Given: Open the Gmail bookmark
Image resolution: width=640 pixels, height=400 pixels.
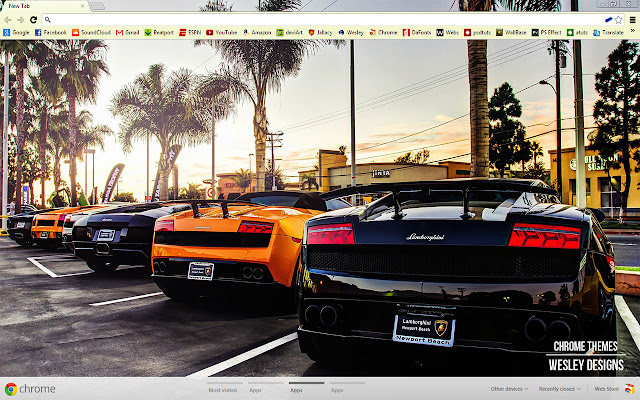Looking at the screenshot, I should coord(128,32).
